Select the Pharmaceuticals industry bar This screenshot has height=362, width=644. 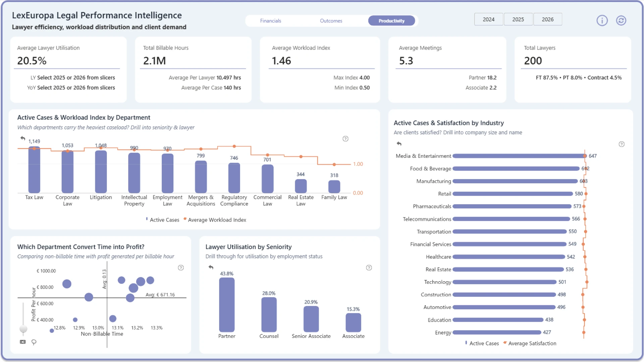512,206
